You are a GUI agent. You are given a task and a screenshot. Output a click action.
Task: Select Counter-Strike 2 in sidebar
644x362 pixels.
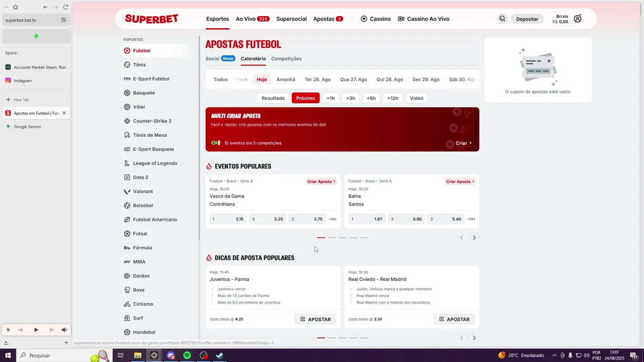click(147, 121)
